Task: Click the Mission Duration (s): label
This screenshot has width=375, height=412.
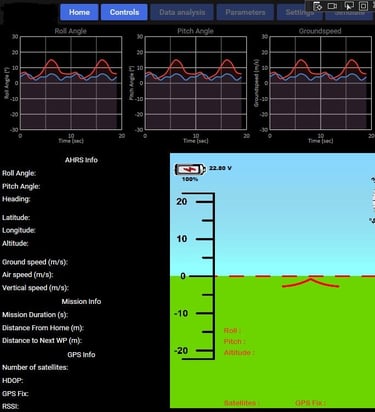Action: [x=35, y=315]
